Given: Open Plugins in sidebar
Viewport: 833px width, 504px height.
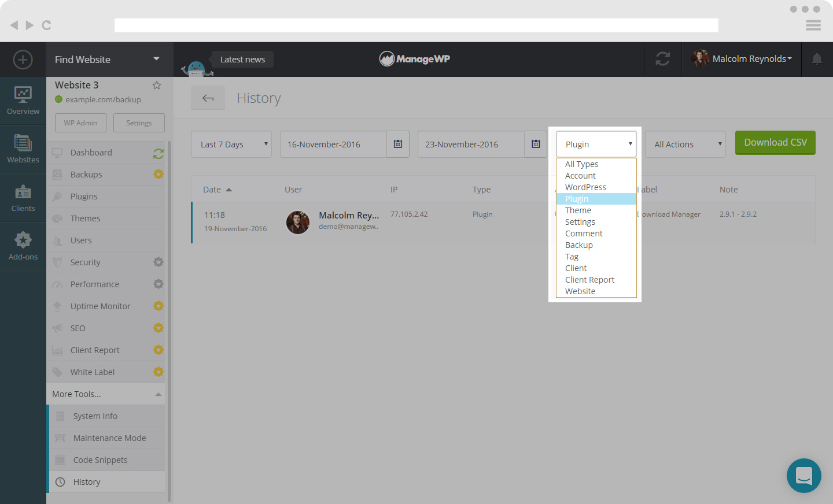Looking at the screenshot, I should click(x=106, y=197).
